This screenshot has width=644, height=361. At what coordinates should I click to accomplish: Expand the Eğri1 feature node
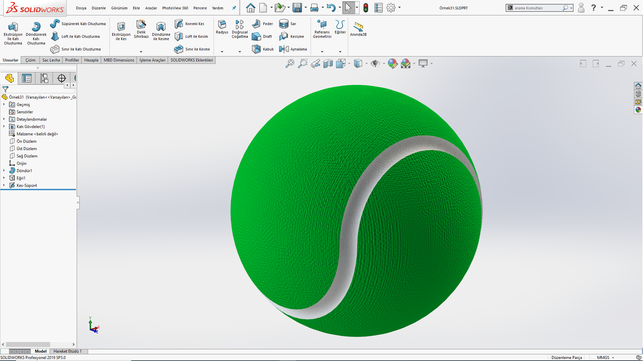pyautogui.click(x=4, y=178)
